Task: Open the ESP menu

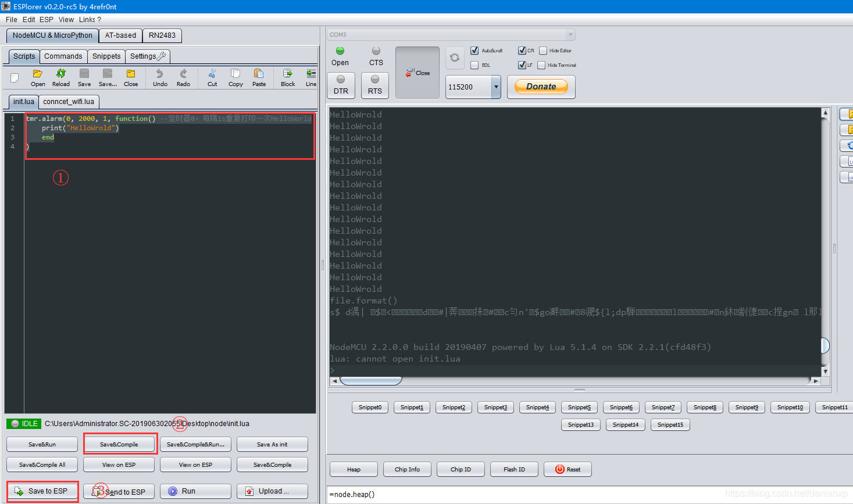Action: (x=46, y=19)
